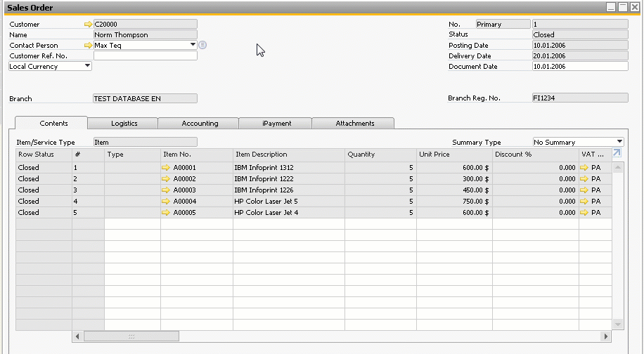Follow link arrow for item A00004
This screenshot has height=354, width=644.
click(x=165, y=202)
